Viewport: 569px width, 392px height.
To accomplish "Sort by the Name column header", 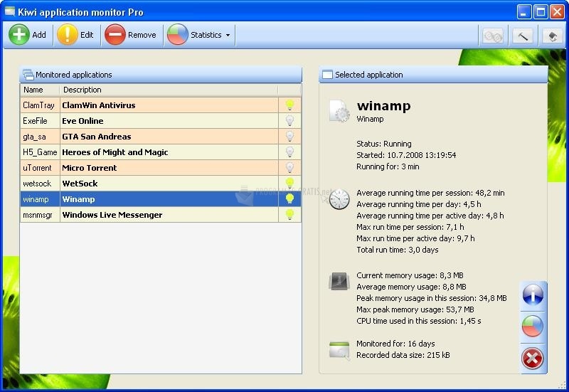I will pyautogui.click(x=40, y=90).
